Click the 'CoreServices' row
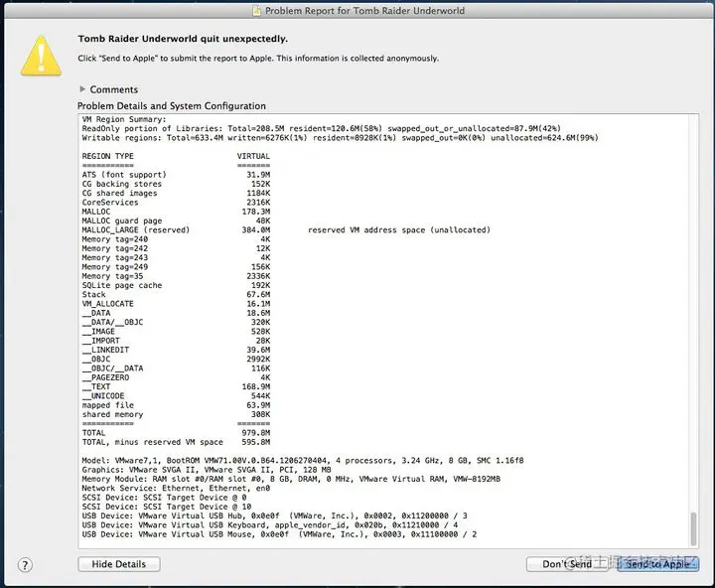 176,202
